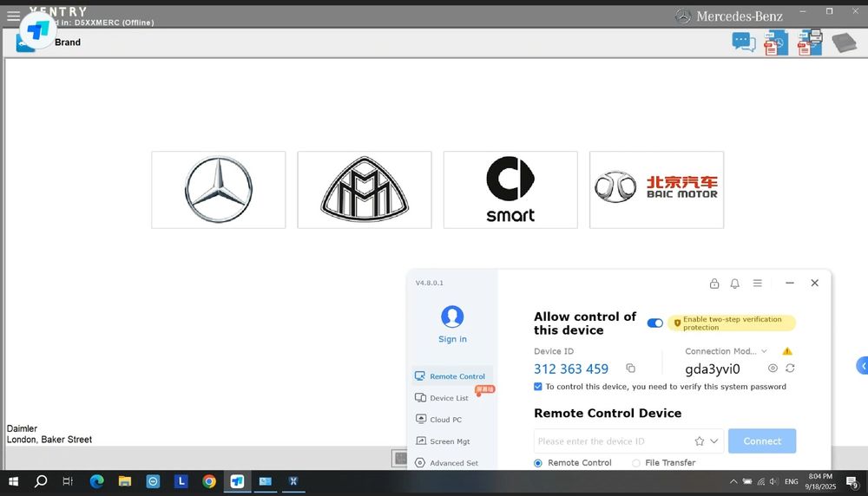Viewport: 868px width, 496px height.
Task: Open the gray book manual icon
Action: [844, 42]
